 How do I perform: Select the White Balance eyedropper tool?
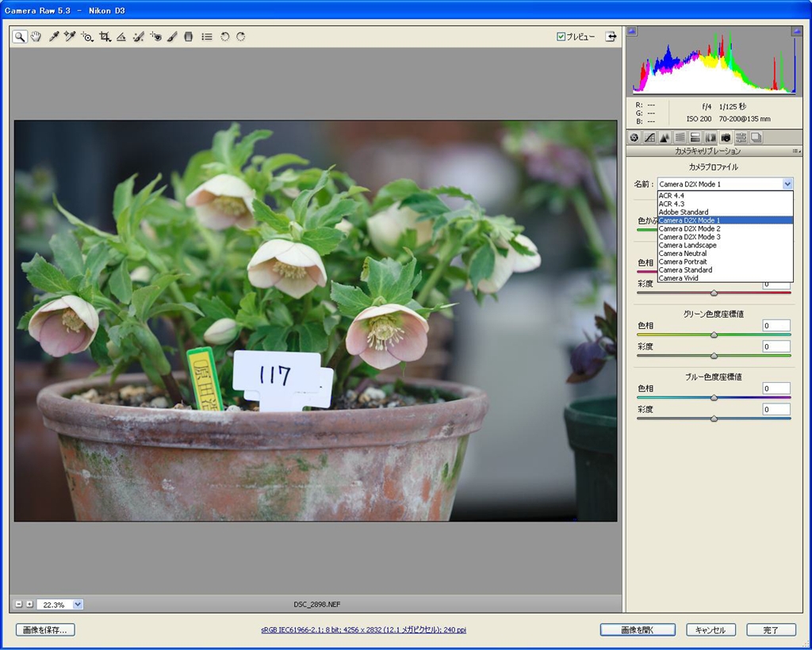coord(54,36)
